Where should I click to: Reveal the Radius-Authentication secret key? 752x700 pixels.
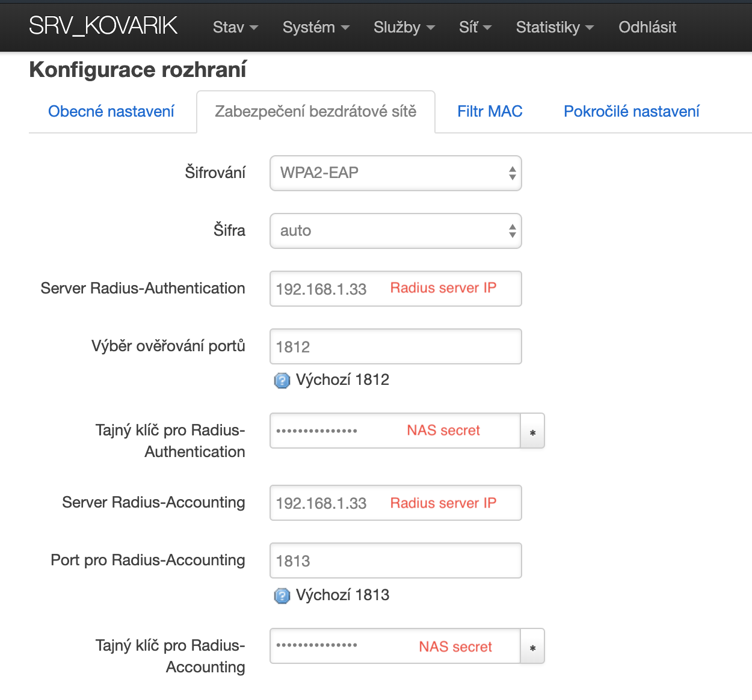point(532,431)
